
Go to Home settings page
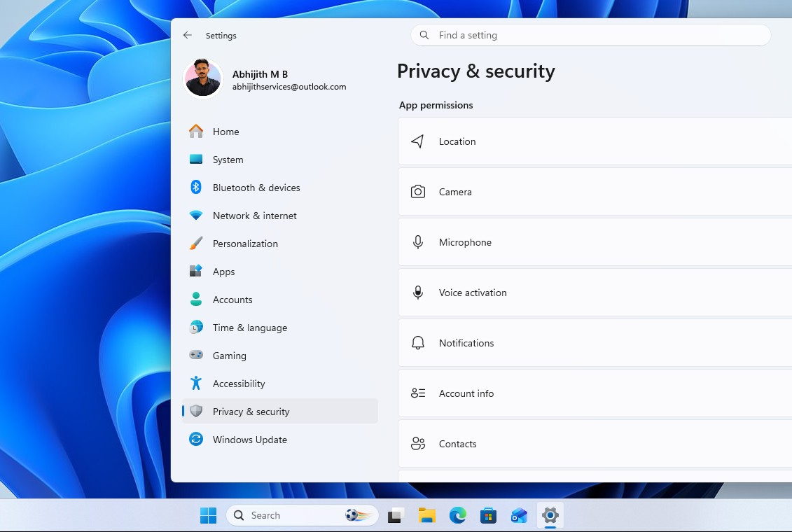click(x=225, y=132)
